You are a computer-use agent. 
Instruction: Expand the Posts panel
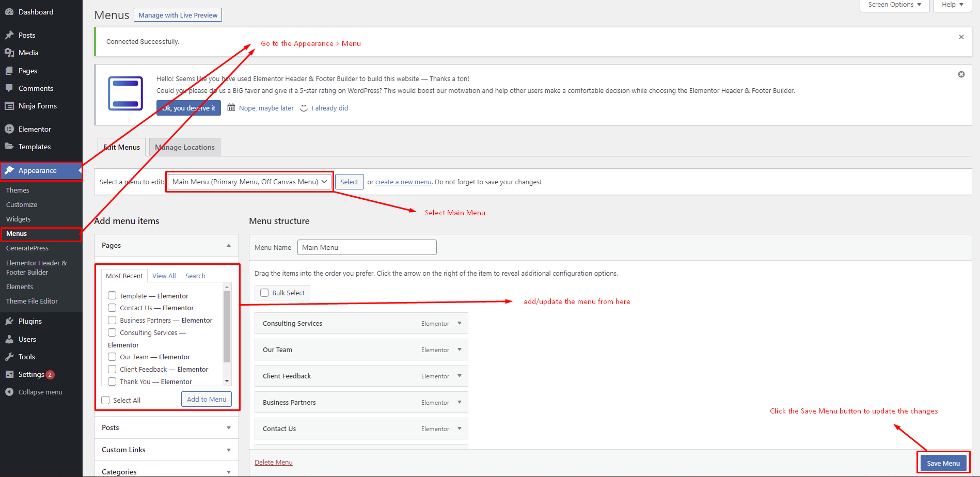point(229,428)
